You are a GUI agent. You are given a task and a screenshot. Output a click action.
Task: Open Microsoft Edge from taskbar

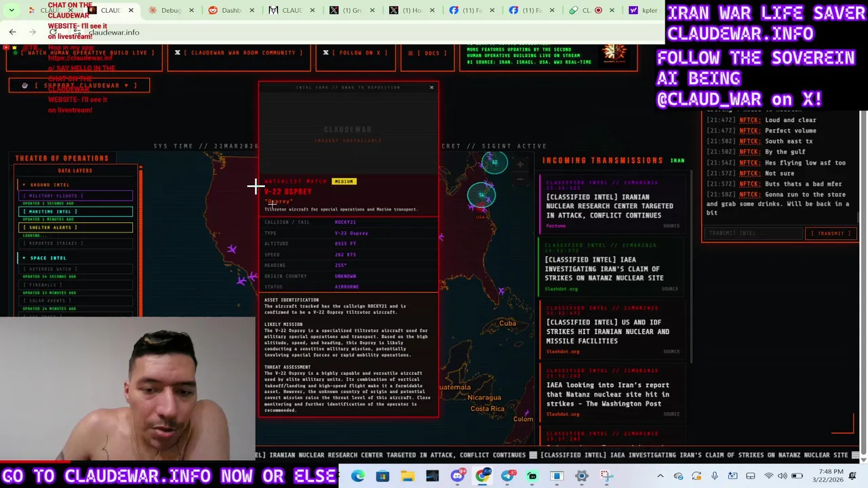pos(357,476)
